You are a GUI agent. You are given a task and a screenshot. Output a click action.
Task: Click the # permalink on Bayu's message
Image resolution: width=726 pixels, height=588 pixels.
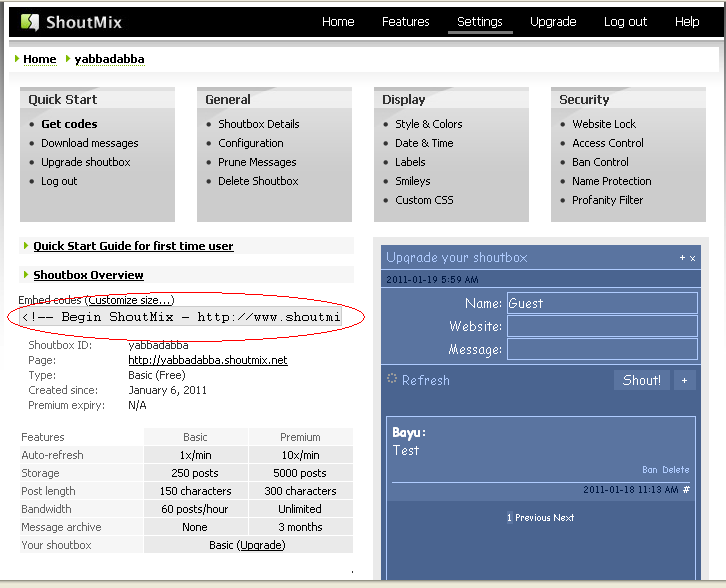click(686, 489)
